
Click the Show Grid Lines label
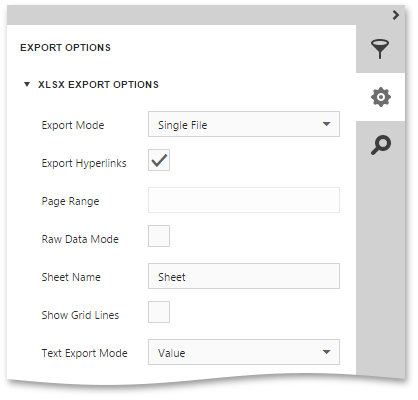click(80, 315)
